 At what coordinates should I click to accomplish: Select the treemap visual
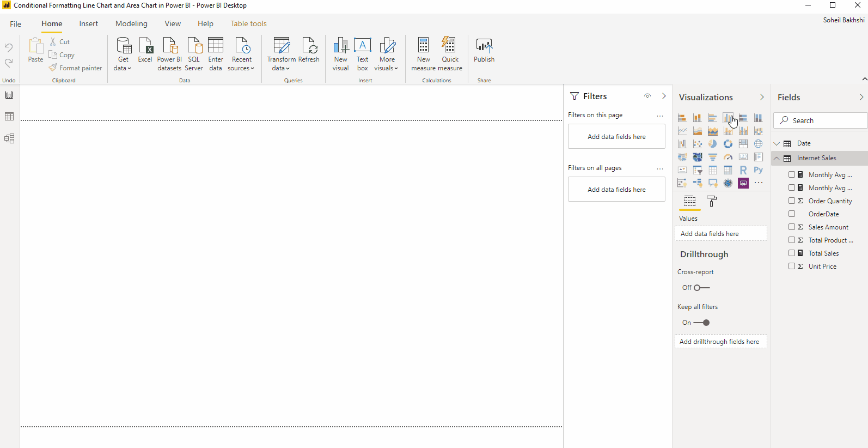pyautogui.click(x=743, y=144)
